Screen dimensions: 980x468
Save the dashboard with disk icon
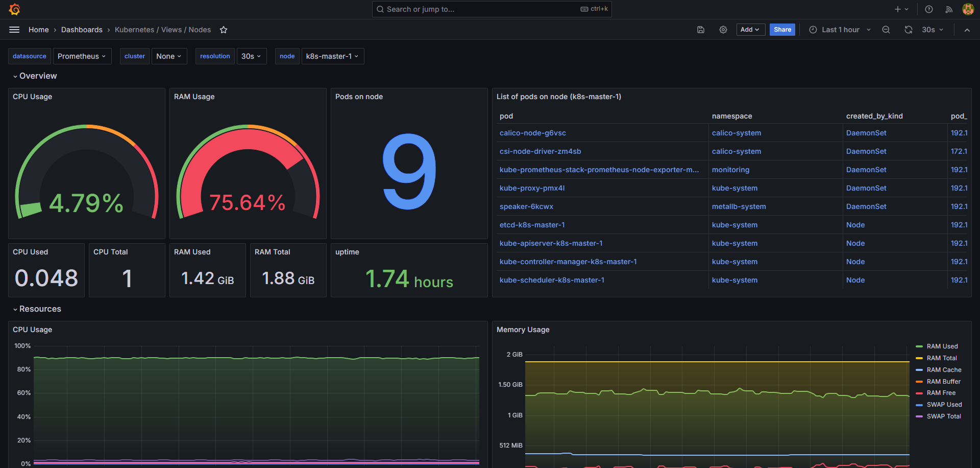(x=701, y=30)
